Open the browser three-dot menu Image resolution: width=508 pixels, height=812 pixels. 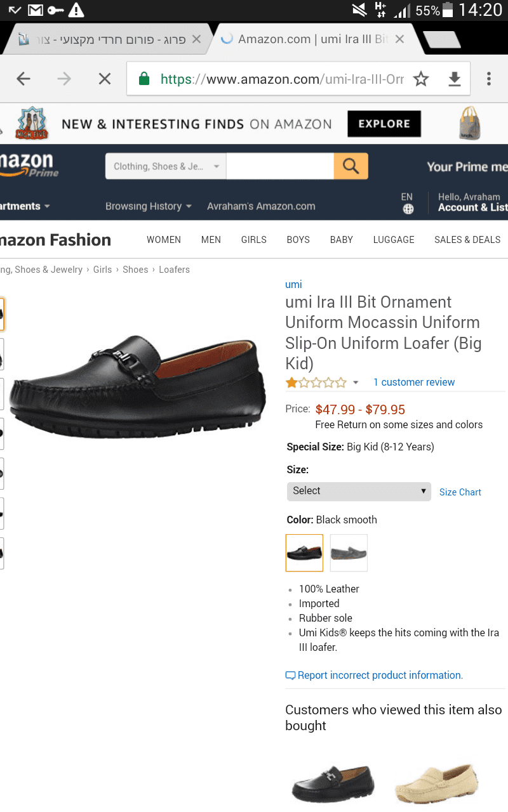pyautogui.click(x=488, y=79)
